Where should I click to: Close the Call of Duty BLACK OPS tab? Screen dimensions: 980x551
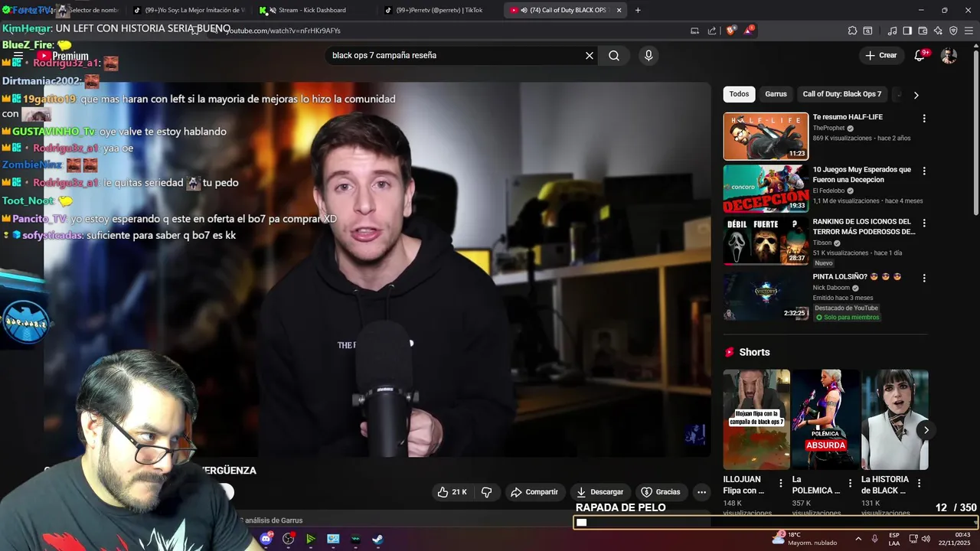[x=619, y=10]
